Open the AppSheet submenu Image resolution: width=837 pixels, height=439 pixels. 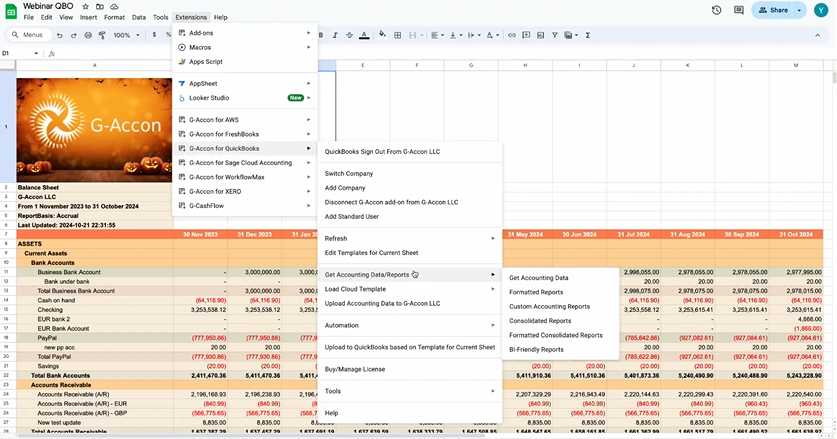pyautogui.click(x=245, y=83)
